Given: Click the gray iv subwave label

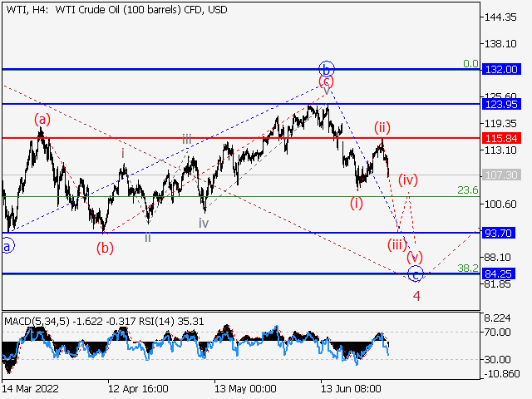Looking at the screenshot, I should [x=204, y=224].
